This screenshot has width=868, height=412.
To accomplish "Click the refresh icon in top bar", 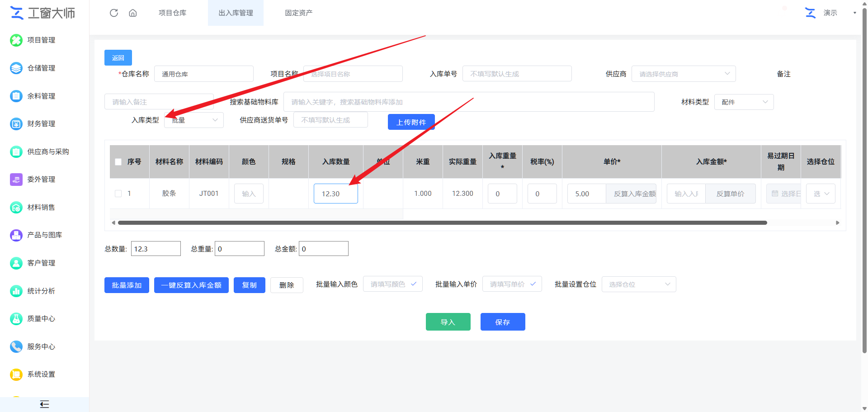I will coord(114,13).
